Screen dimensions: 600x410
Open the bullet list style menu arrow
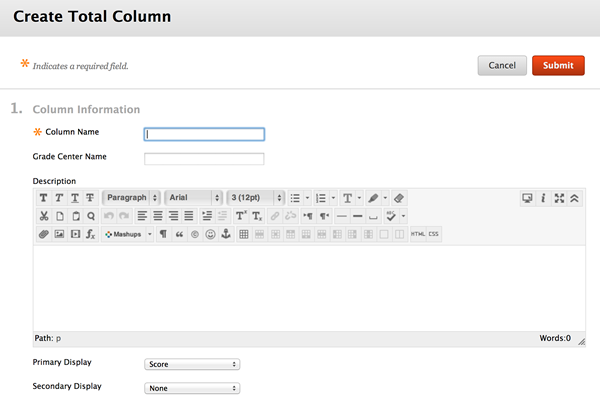(307, 198)
